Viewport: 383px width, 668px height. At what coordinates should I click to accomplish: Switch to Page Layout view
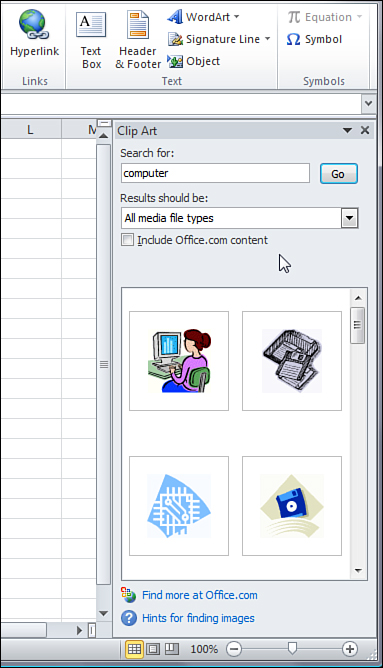[153, 649]
